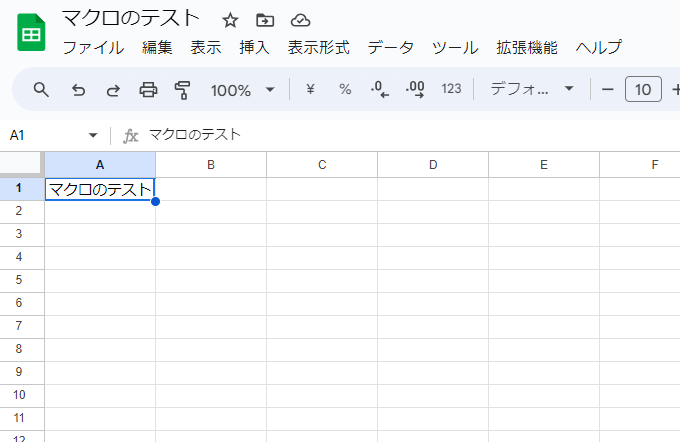Open the Google Sheets home icon
680x442 pixels.
tap(31, 33)
